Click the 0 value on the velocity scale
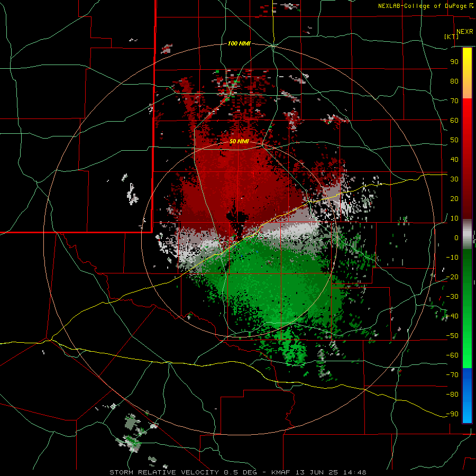 [456, 238]
